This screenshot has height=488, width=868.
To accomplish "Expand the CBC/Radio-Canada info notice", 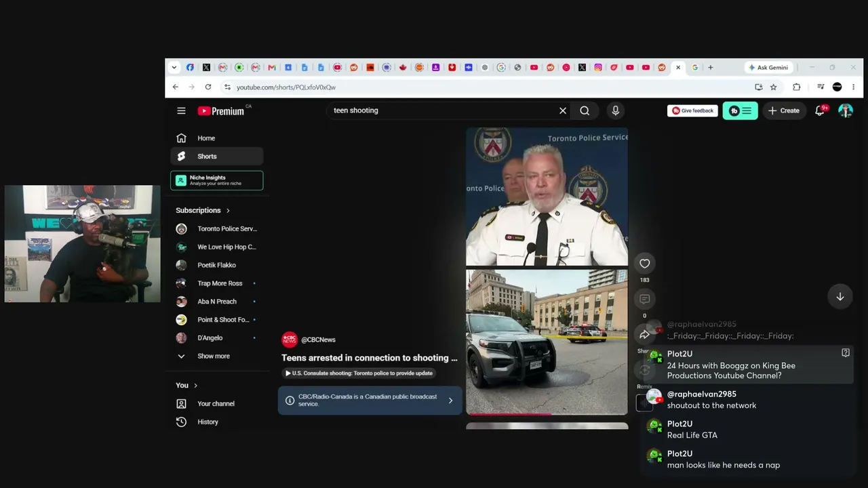I will tap(370, 401).
